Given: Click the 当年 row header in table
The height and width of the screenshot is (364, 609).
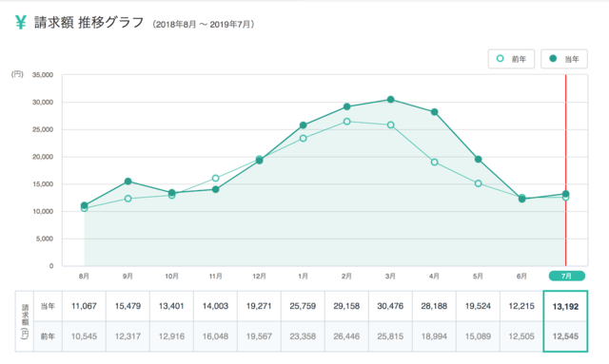Looking at the screenshot, I should coord(48,306).
